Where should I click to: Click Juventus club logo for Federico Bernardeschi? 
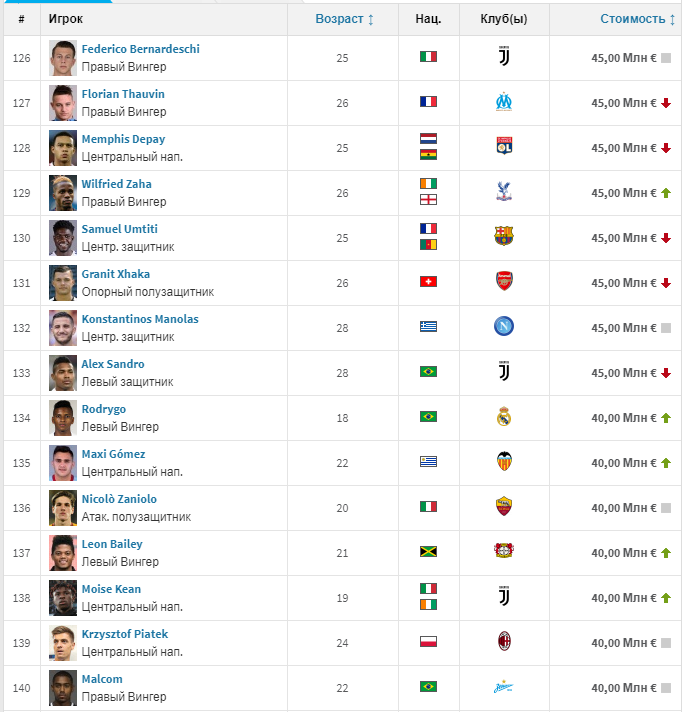504,56
